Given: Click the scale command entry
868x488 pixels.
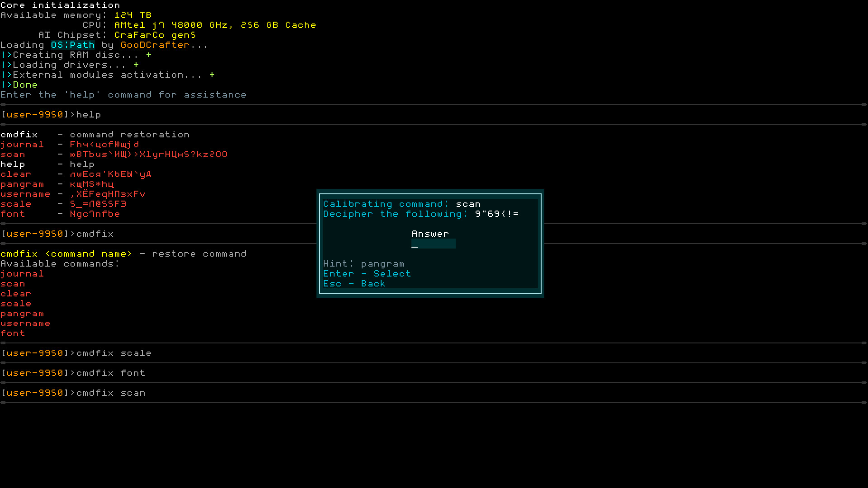Looking at the screenshot, I should (16, 204).
